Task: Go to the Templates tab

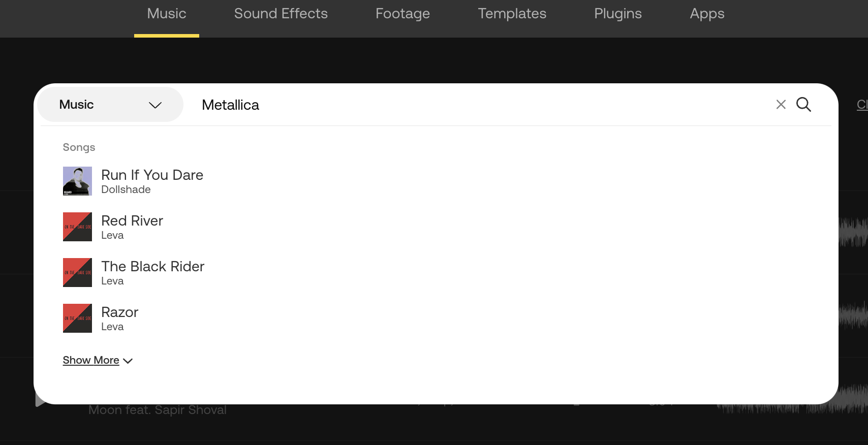Action: click(x=512, y=14)
